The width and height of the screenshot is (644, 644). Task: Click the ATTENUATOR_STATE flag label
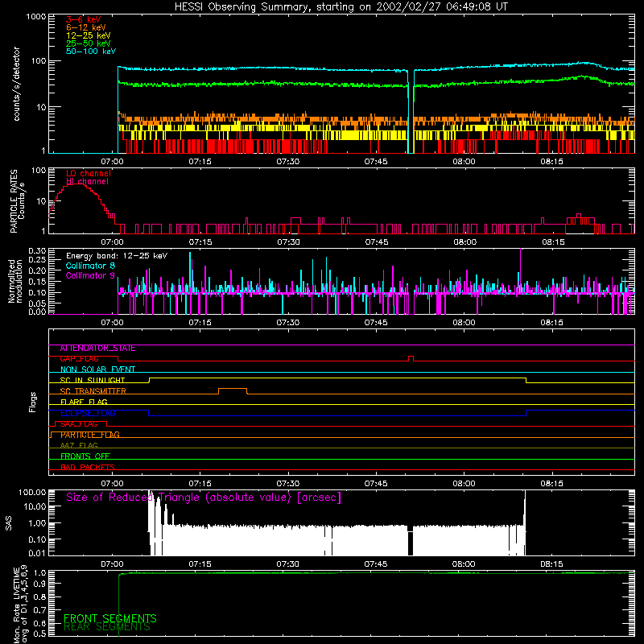97,349
